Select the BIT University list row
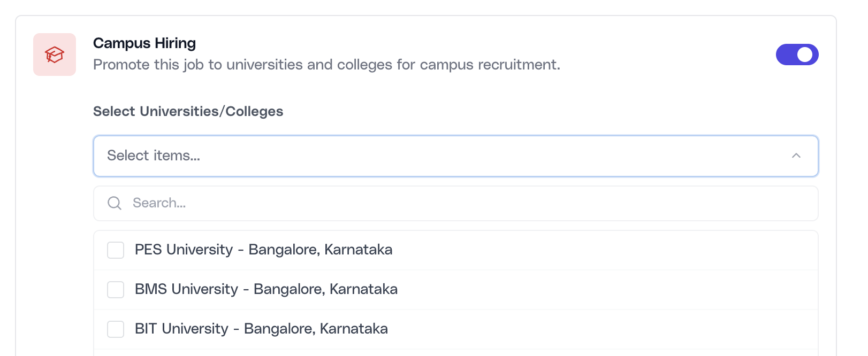868x356 pixels. pyautogui.click(x=261, y=329)
